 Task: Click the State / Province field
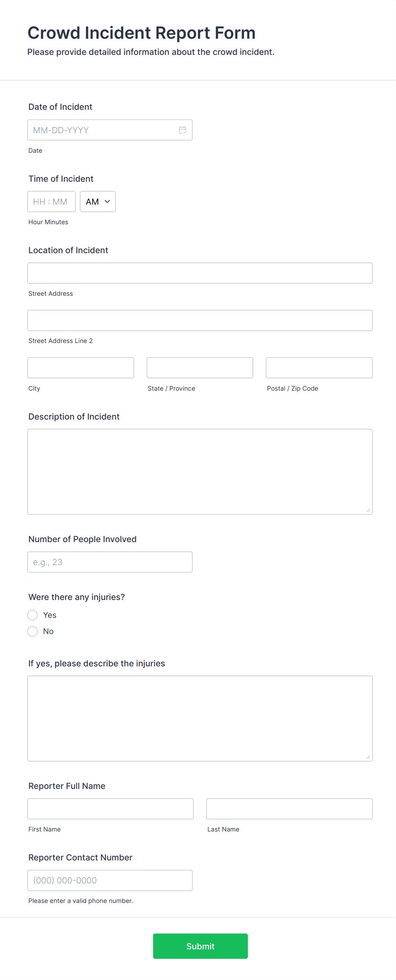tap(200, 367)
